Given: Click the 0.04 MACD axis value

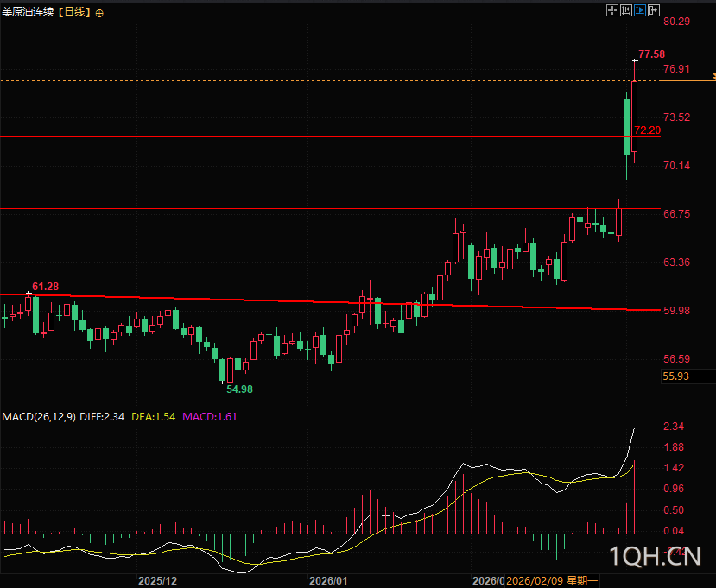Looking at the screenshot, I should tap(674, 530).
